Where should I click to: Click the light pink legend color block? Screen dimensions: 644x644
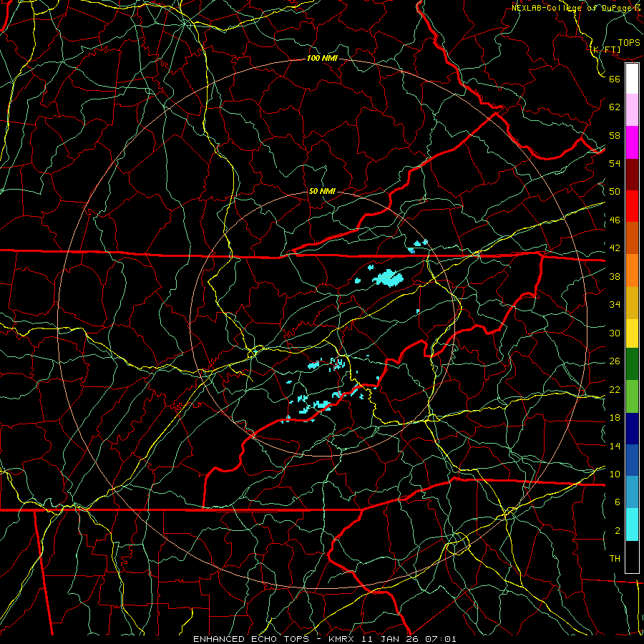click(x=632, y=110)
